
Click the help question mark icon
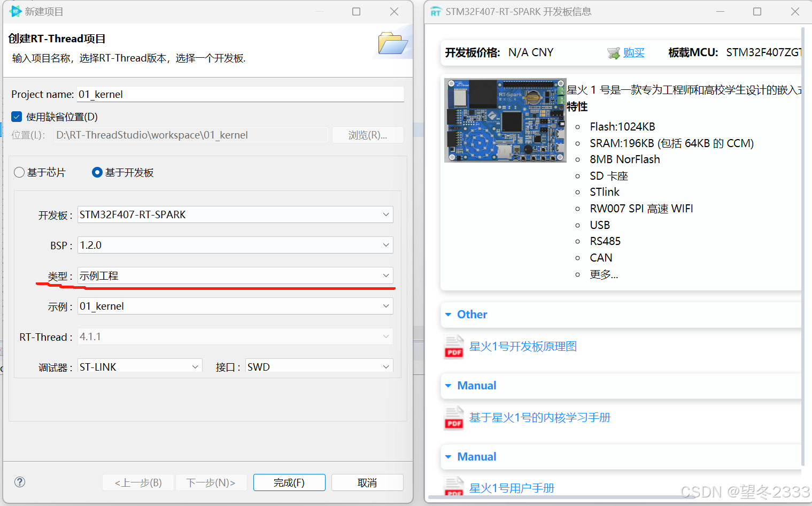pos(20,482)
